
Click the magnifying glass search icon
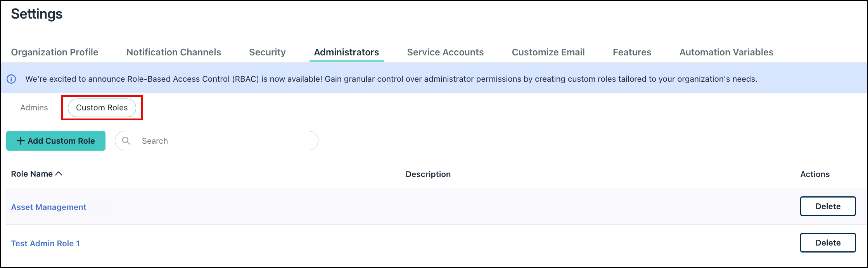126,141
